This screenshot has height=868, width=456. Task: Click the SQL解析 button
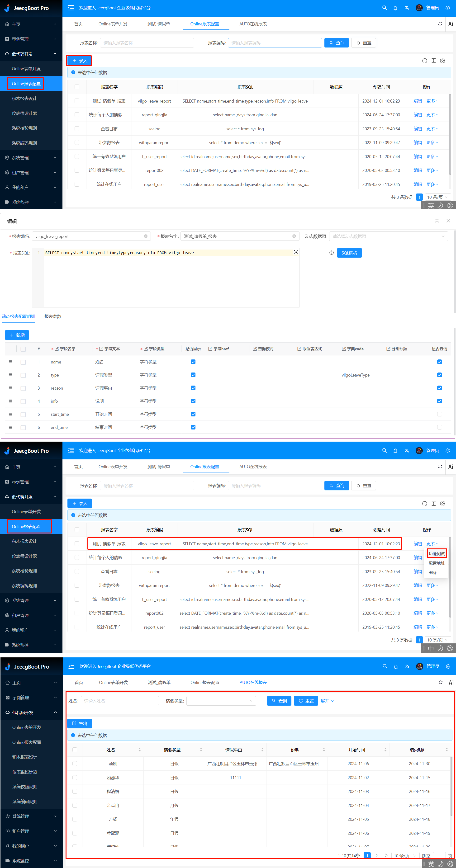click(x=349, y=253)
